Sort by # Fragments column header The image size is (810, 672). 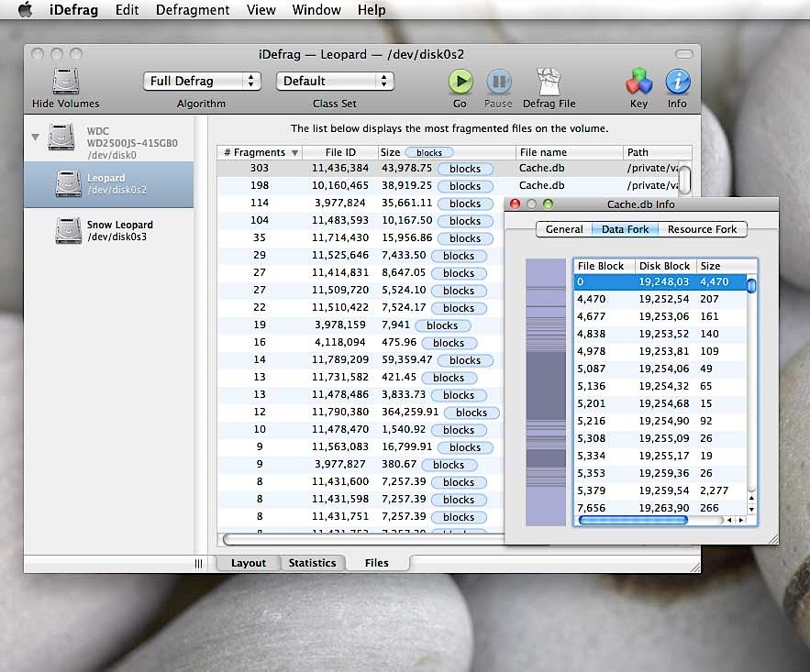point(253,152)
